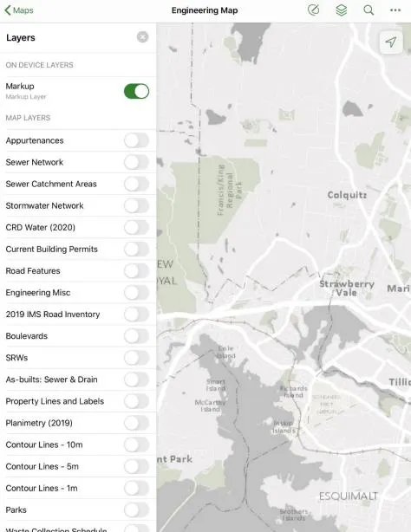
Task: Tap Strawberry Vale label on map
Action: pyautogui.click(x=347, y=288)
